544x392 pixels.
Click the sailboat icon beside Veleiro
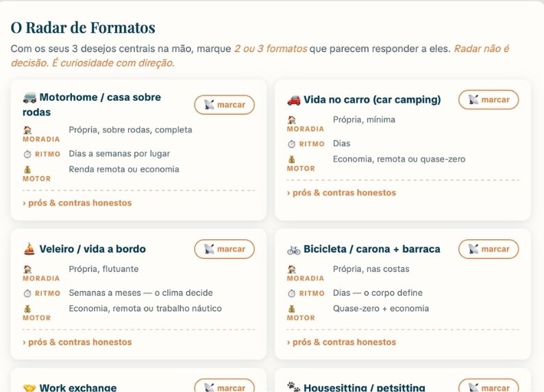[x=29, y=249]
